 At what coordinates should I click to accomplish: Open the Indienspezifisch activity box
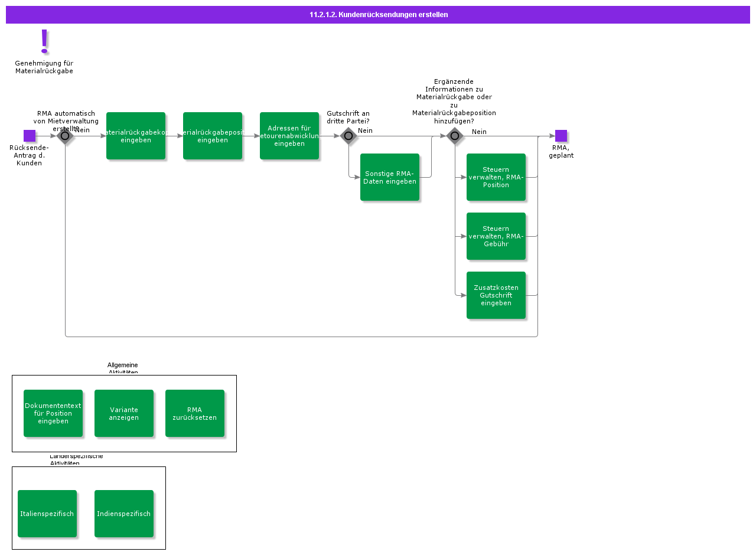[124, 514]
